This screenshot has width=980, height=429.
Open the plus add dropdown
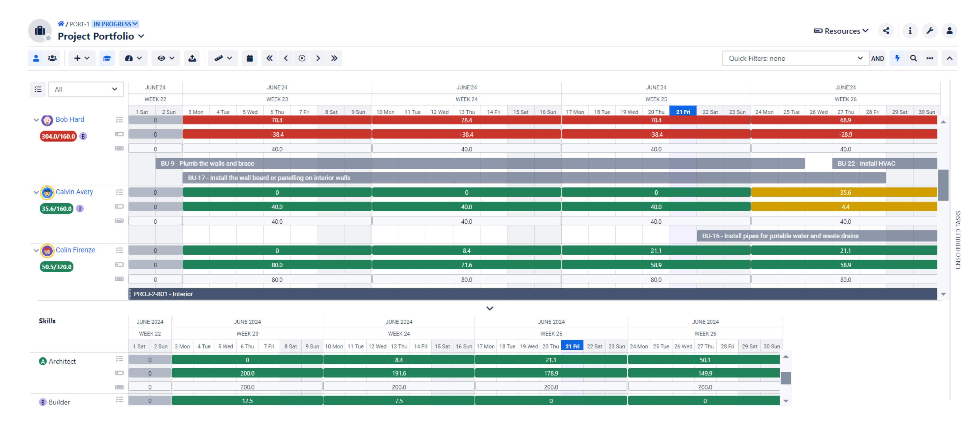coord(81,58)
